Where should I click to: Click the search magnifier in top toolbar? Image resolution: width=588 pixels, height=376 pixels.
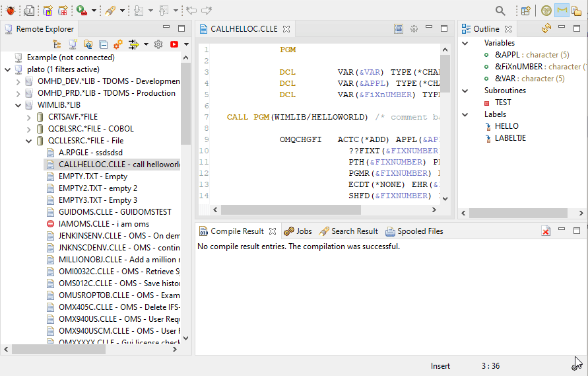pos(500,11)
